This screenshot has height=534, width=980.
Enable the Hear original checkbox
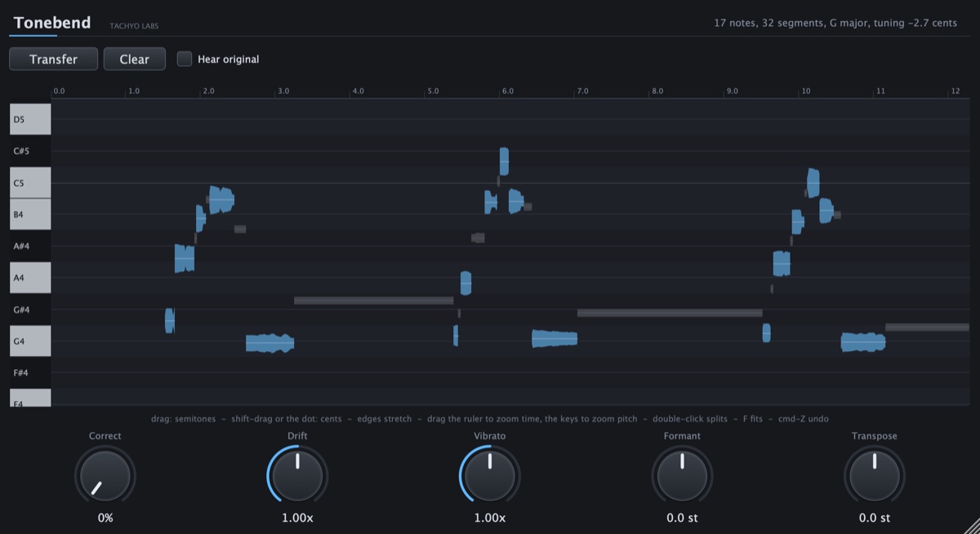(185, 59)
